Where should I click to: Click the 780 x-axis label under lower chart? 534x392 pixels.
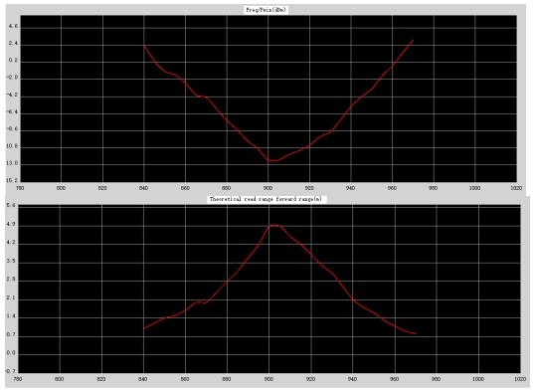coord(18,379)
